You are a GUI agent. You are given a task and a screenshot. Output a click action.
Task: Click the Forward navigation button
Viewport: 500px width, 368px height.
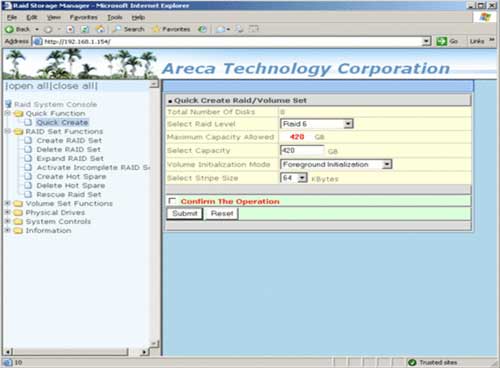coord(49,29)
